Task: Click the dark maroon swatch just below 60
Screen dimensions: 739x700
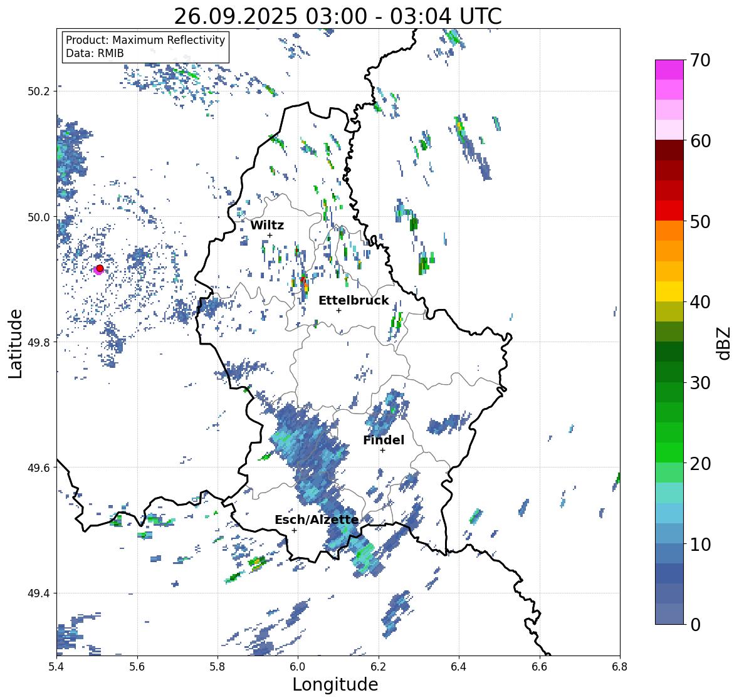Action: coord(669,150)
